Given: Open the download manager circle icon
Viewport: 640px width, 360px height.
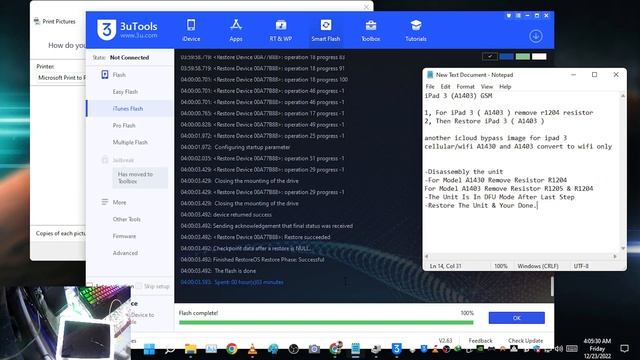Looking at the screenshot, I should point(536,36).
